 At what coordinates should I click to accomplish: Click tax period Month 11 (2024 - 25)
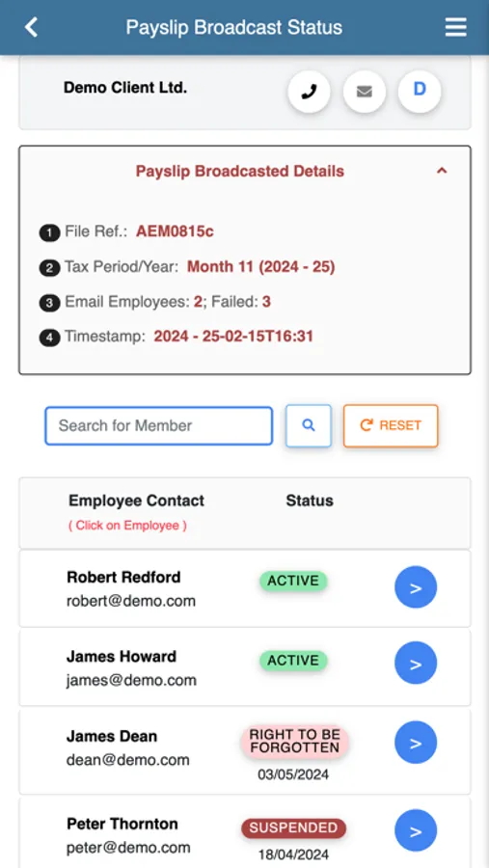pyautogui.click(x=260, y=267)
